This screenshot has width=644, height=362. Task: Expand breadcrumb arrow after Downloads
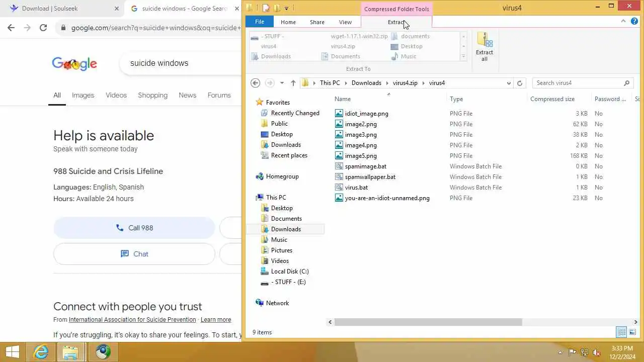click(x=387, y=83)
